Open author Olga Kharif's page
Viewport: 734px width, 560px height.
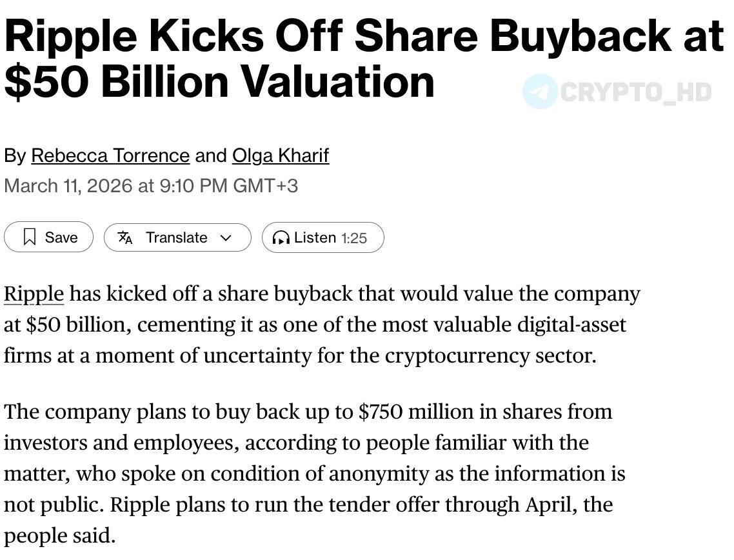click(281, 155)
